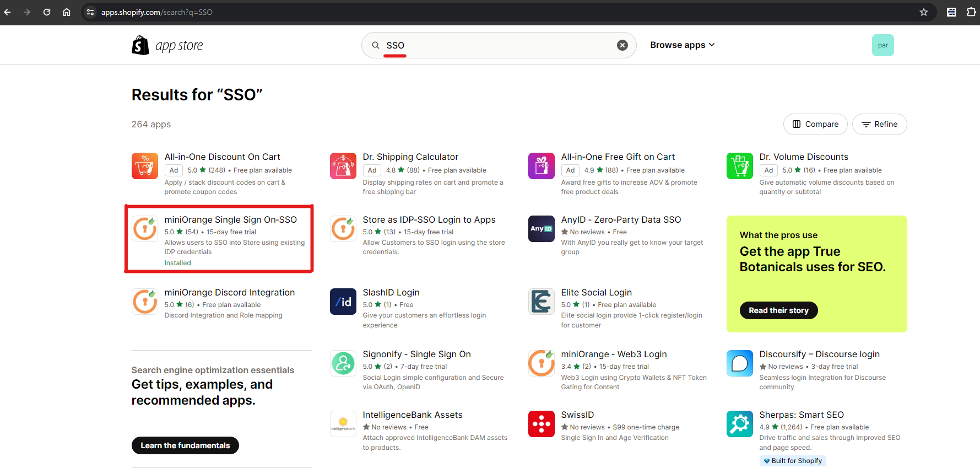Open Sherpas: Smart SEO app icon
This screenshot has width=980, height=473.
click(x=740, y=424)
